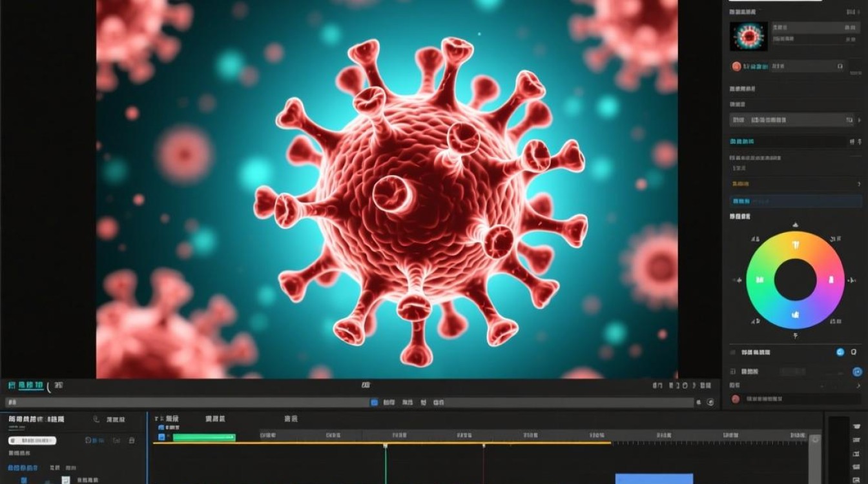
Task: Click the blue circular icon beside the magnifier
Action: pyautogui.click(x=840, y=352)
